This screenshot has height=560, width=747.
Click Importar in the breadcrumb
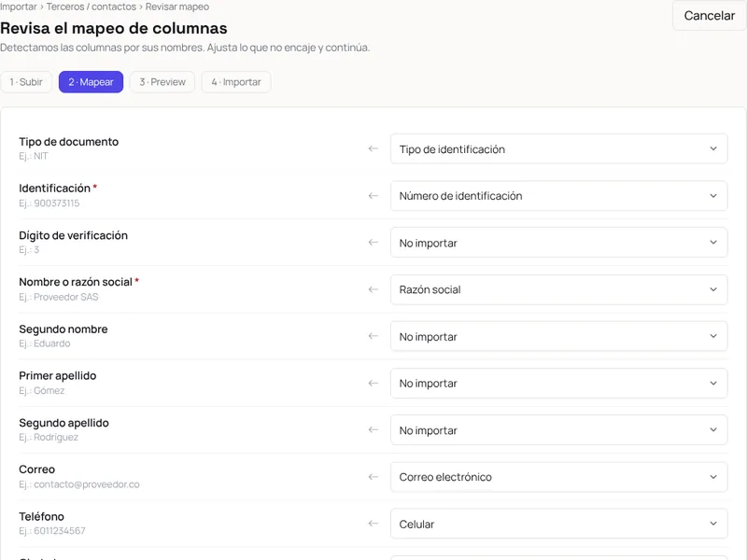[19, 7]
